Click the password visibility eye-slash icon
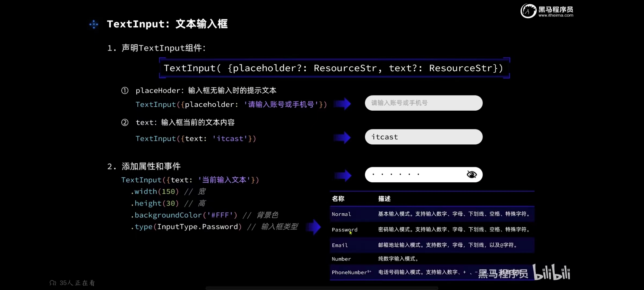Image resolution: width=644 pixels, height=290 pixels. 471,175
